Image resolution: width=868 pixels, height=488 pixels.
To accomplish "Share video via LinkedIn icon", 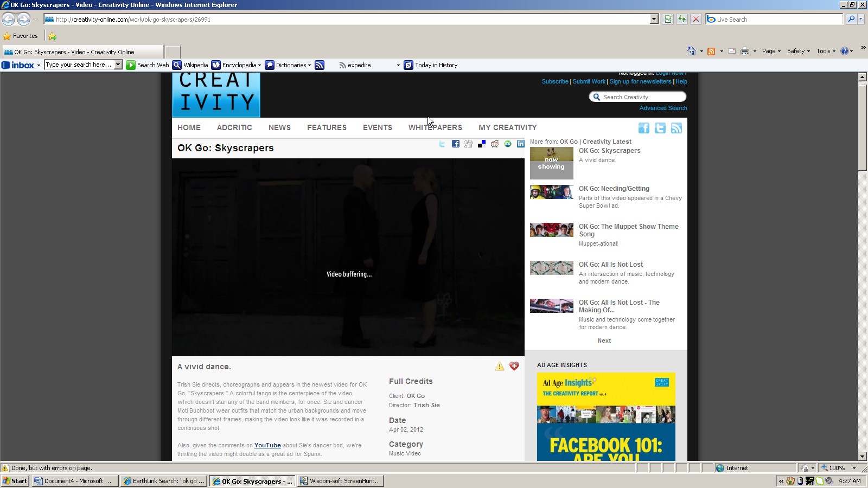I will pyautogui.click(x=521, y=144).
